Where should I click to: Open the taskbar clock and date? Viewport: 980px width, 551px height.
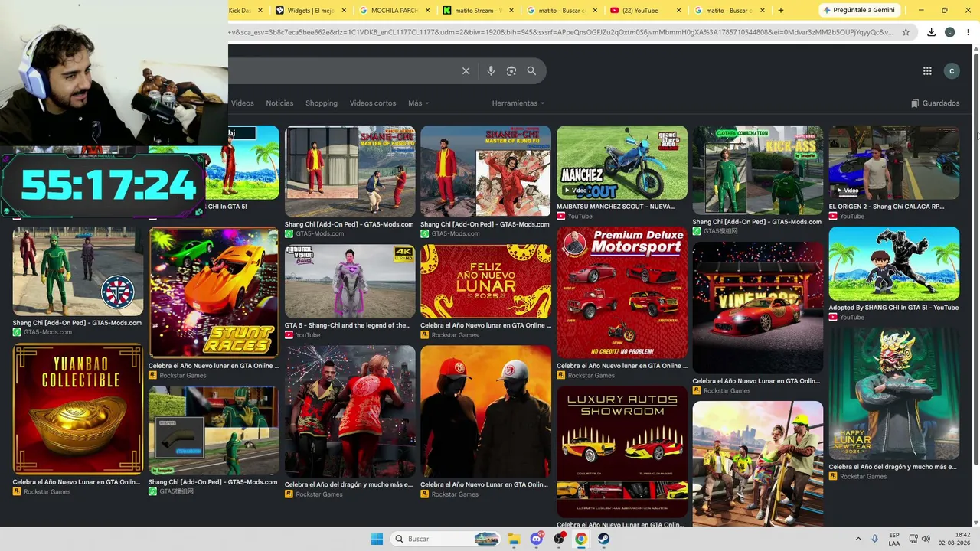point(955,539)
